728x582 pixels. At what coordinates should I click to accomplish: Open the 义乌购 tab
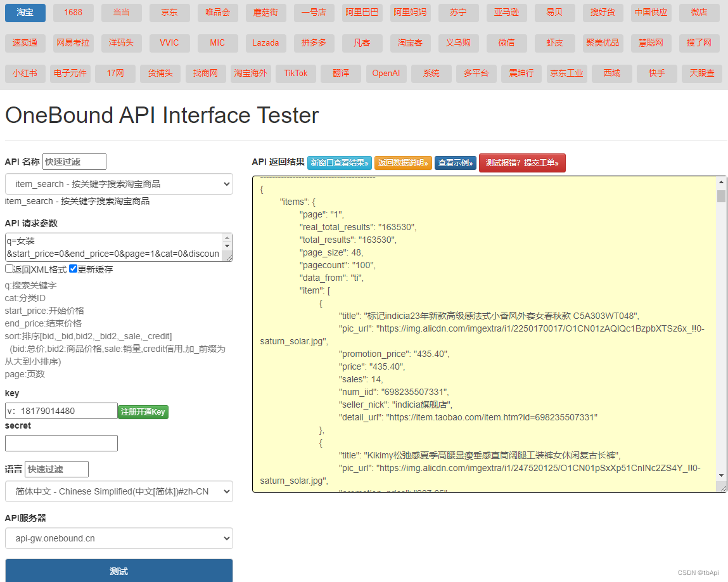click(458, 42)
